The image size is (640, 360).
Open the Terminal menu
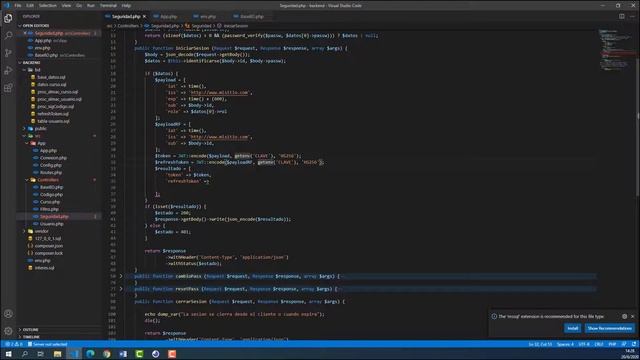coord(109,6)
